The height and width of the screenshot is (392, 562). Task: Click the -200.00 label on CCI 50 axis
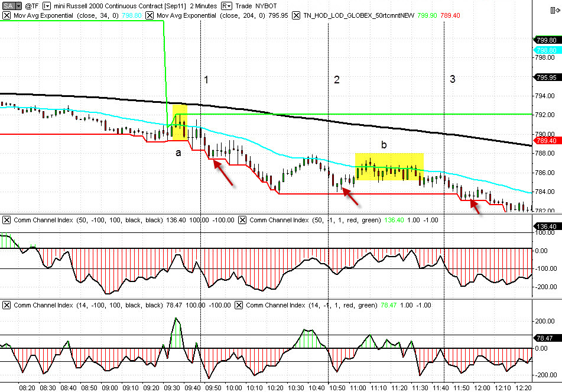click(546, 287)
